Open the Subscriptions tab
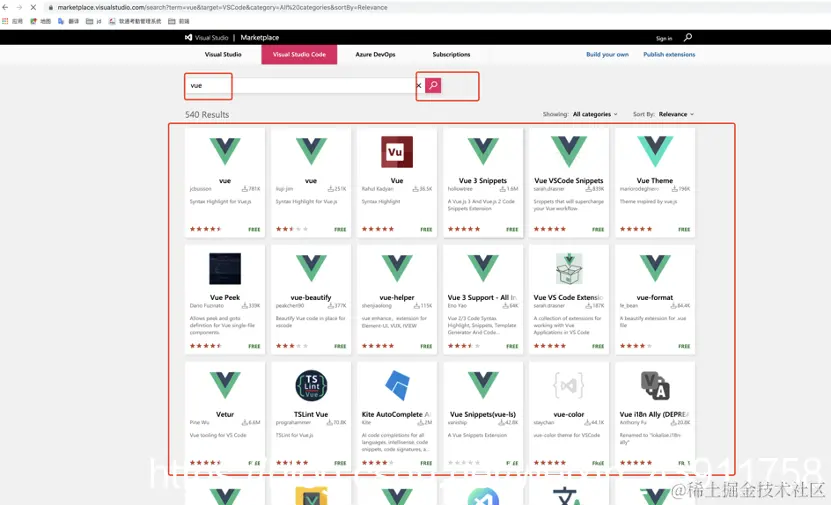 [451, 55]
